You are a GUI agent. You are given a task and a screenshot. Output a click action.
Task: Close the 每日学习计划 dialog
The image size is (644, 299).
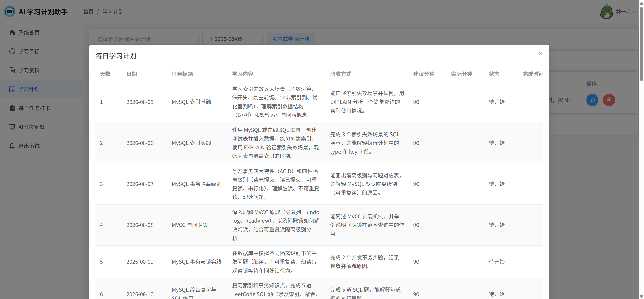tap(540, 53)
